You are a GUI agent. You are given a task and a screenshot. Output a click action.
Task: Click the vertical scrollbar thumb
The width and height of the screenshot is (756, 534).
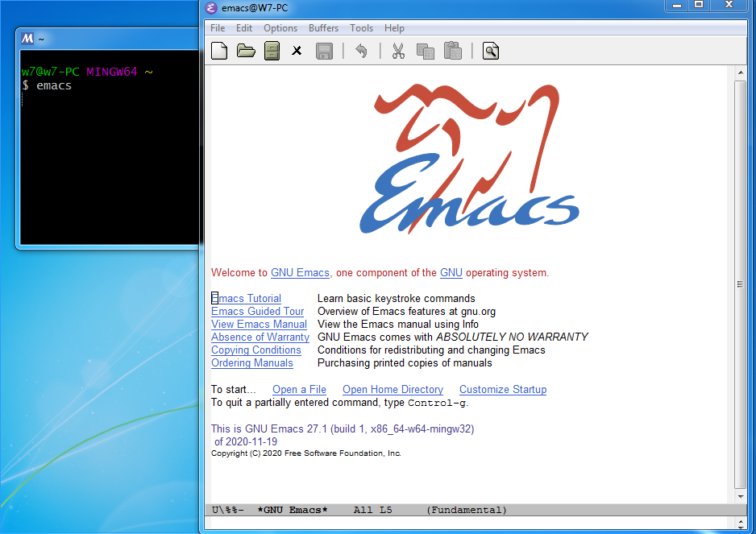click(741, 284)
